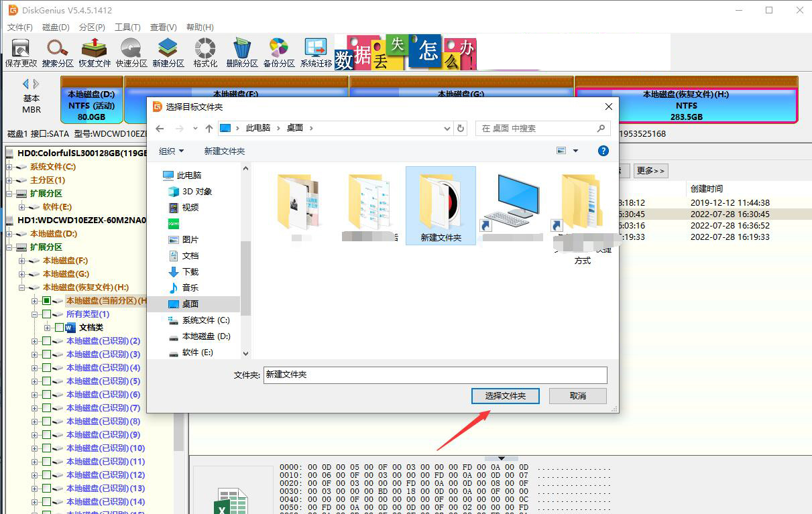
Task: Expand the 系统文件(C:) tree node
Action: pyautogui.click(x=9, y=167)
